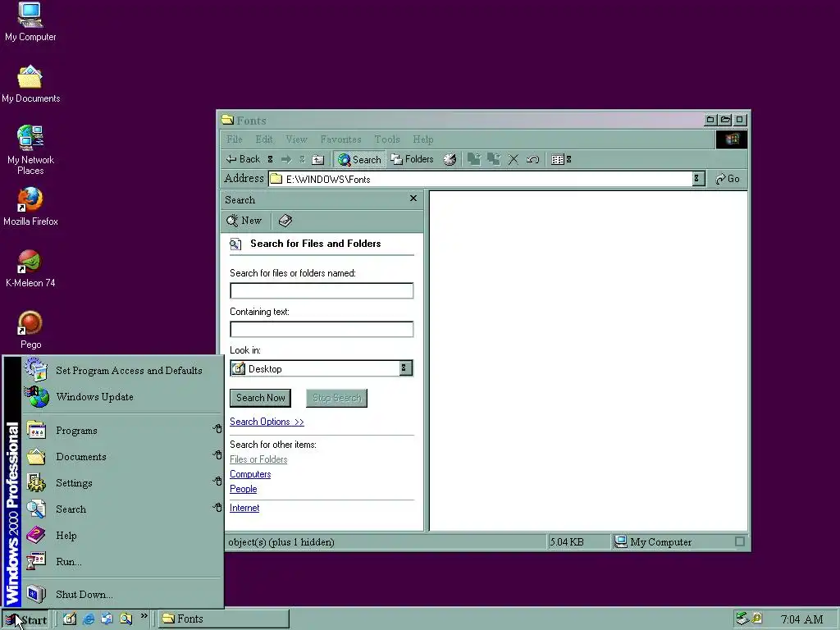This screenshot has width=840, height=630.
Task: Expand the Programs submenu
Action: pos(121,430)
